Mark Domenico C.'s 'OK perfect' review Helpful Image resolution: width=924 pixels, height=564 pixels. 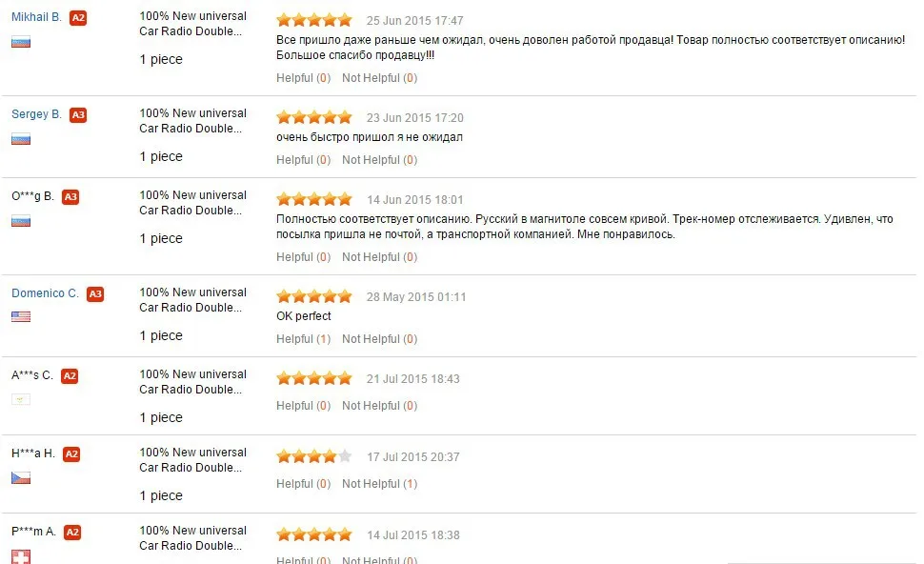click(x=304, y=339)
